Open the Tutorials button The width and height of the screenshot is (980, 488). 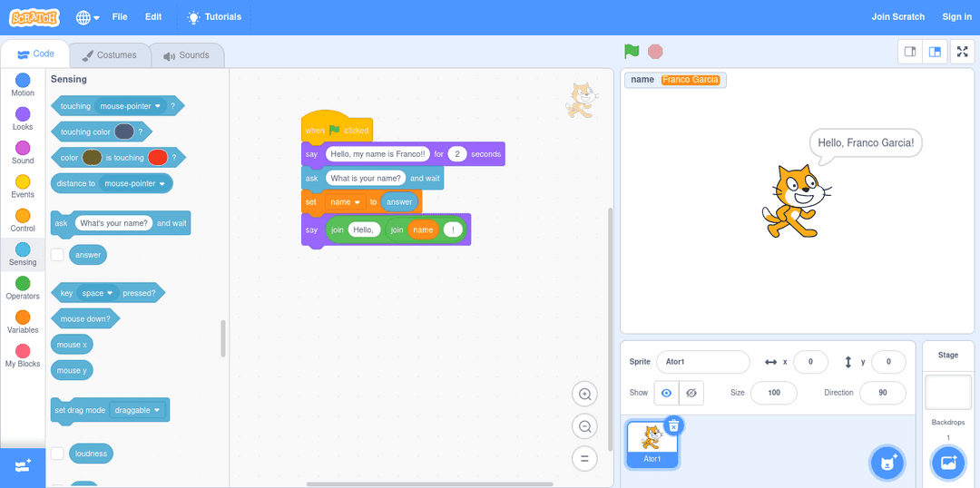(x=214, y=17)
